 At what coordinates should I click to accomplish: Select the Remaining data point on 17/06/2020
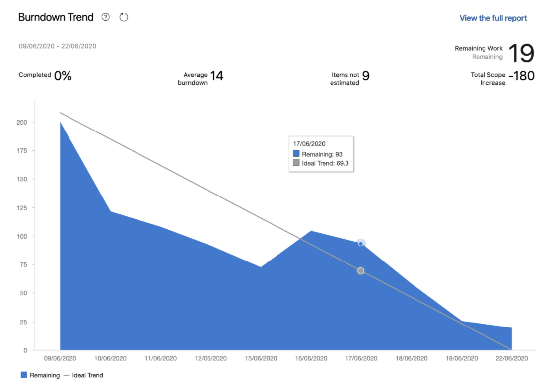click(x=361, y=244)
